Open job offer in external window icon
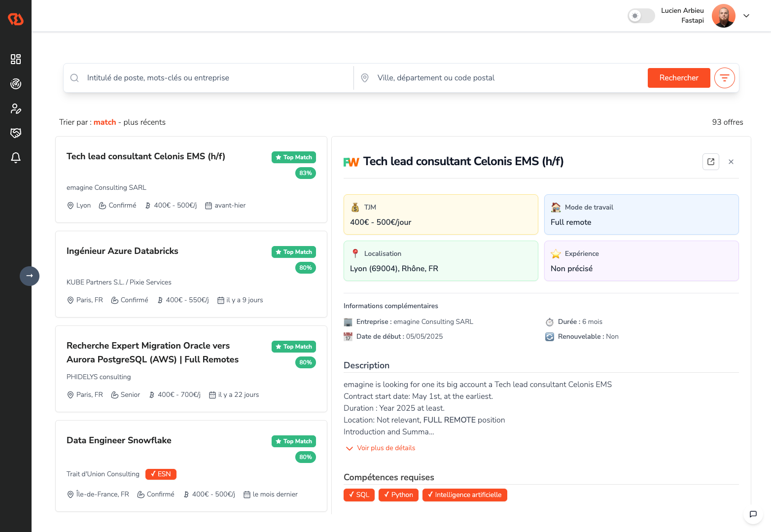The width and height of the screenshot is (771, 532). pos(710,162)
